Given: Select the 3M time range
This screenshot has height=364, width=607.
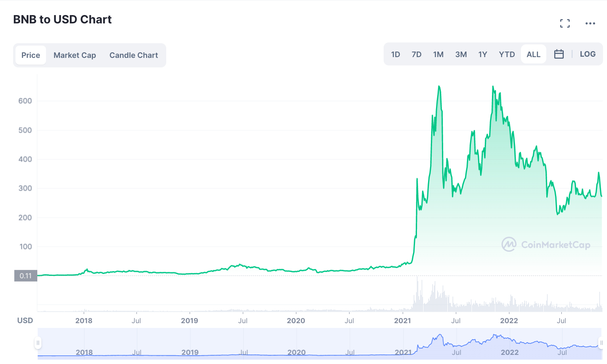Looking at the screenshot, I should [461, 54].
